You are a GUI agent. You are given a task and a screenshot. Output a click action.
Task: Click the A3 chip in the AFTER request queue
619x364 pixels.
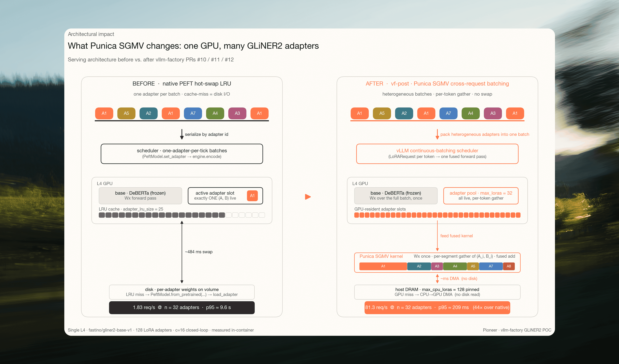click(x=493, y=113)
